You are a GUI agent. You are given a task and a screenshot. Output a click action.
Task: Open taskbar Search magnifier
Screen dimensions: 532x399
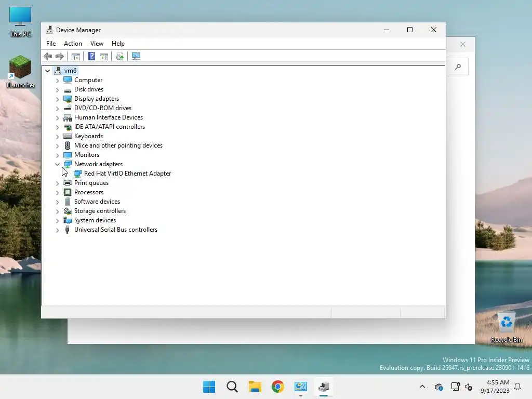(x=232, y=387)
